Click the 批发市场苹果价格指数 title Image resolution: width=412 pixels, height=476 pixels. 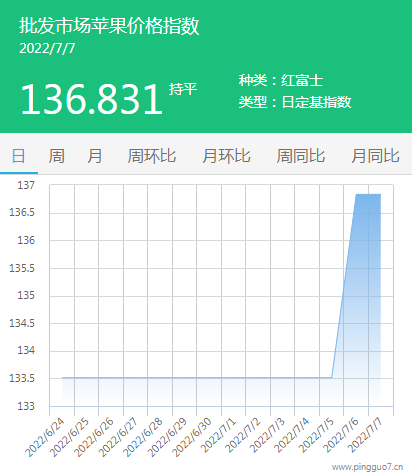(x=109, y=26)
